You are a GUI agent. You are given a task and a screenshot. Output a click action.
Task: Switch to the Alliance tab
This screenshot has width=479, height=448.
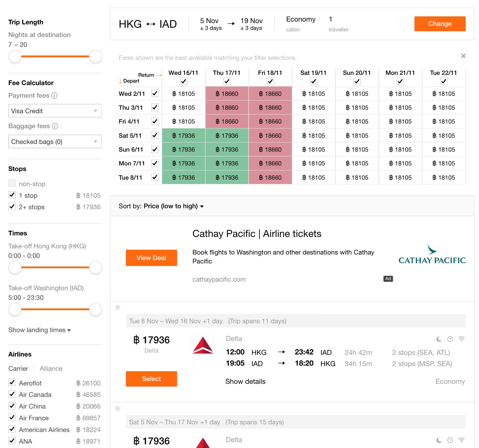(x=51, y=369)
